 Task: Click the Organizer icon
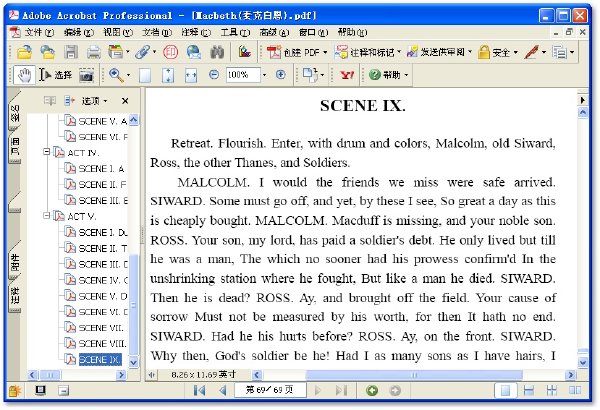[116, 52]
